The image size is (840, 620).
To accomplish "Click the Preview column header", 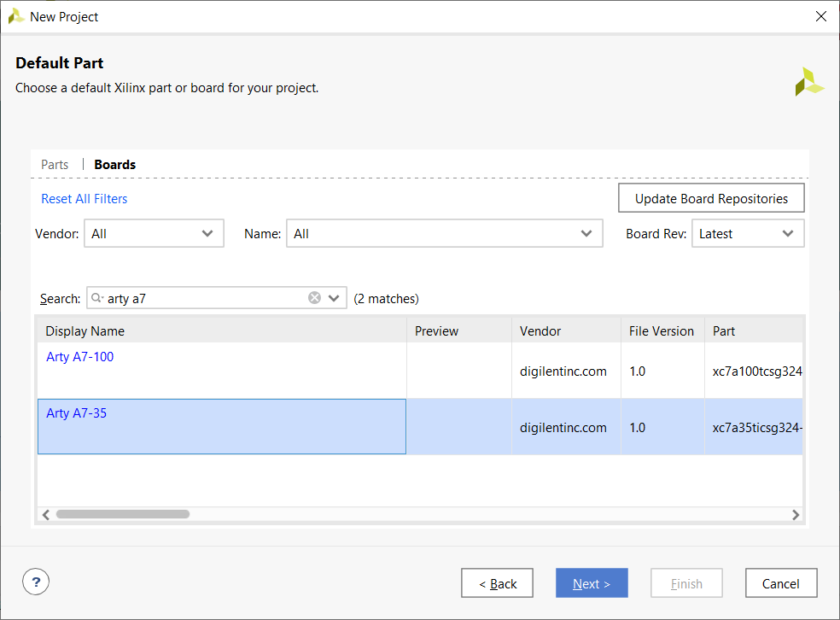I will [x=459, y=331].
